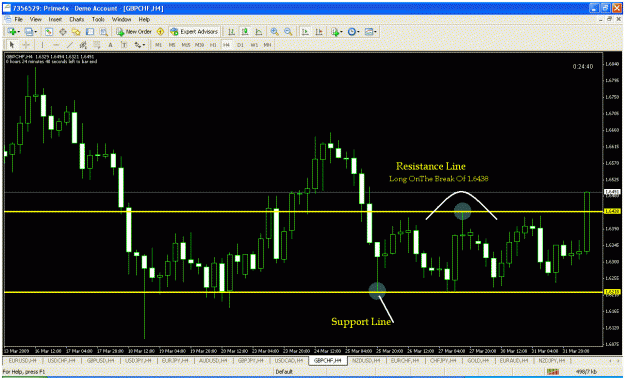This screenshot has height=378, width=625.
Task: Show the Data Window via crosshair-target icon
Action: (63, 32)
